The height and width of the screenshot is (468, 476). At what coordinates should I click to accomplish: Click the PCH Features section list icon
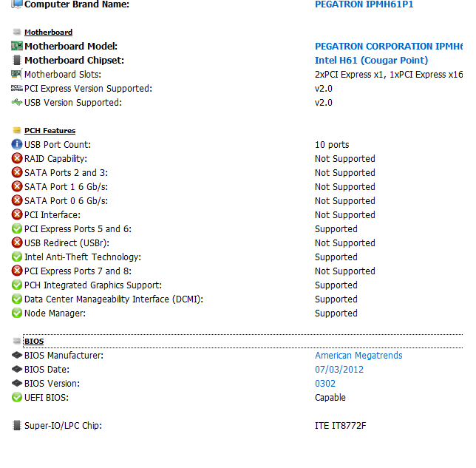[17, 130]
